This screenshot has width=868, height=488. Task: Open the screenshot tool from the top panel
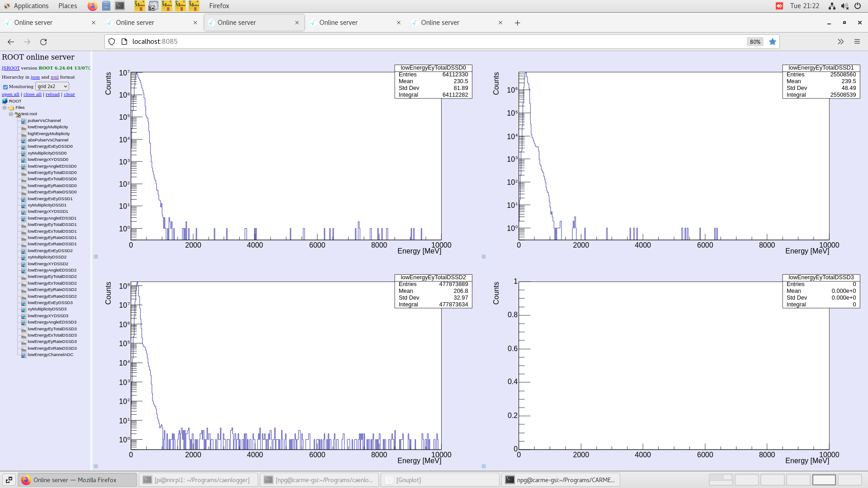click(154, 6)
